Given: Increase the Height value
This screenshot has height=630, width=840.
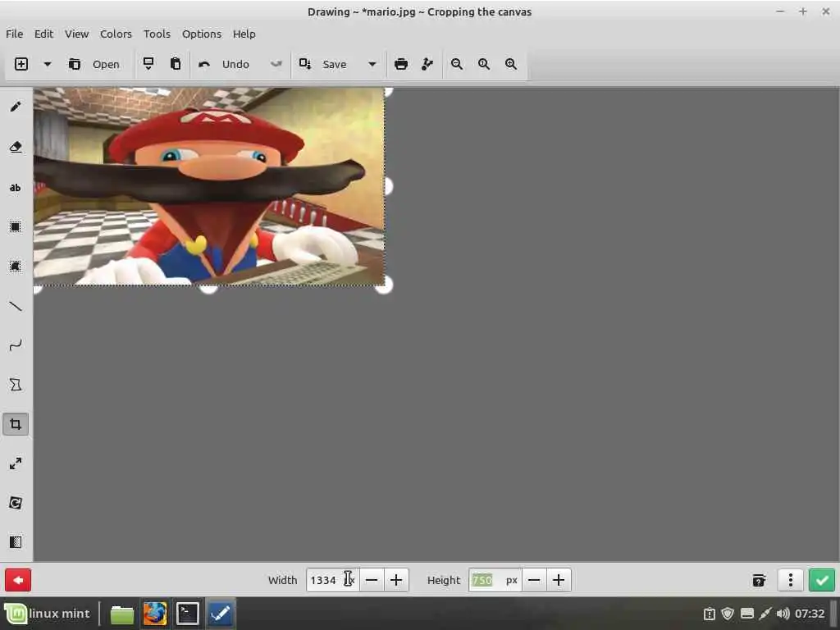Looking at the screenshot, I should tap(559, 580).
